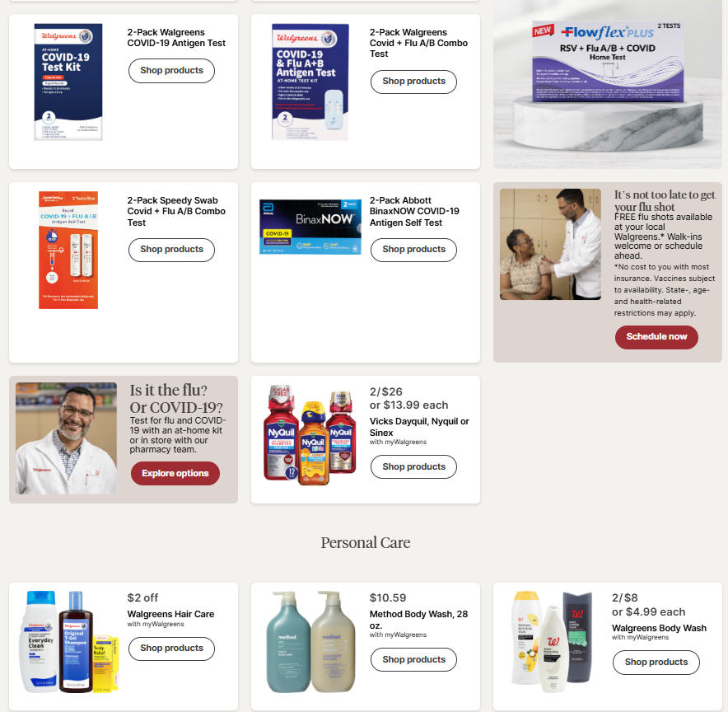The height and width of the screenshot is (712, 728).
Task: Shop Vicks Dayquil, Nyquil or Sinex products
Action: 413,466
